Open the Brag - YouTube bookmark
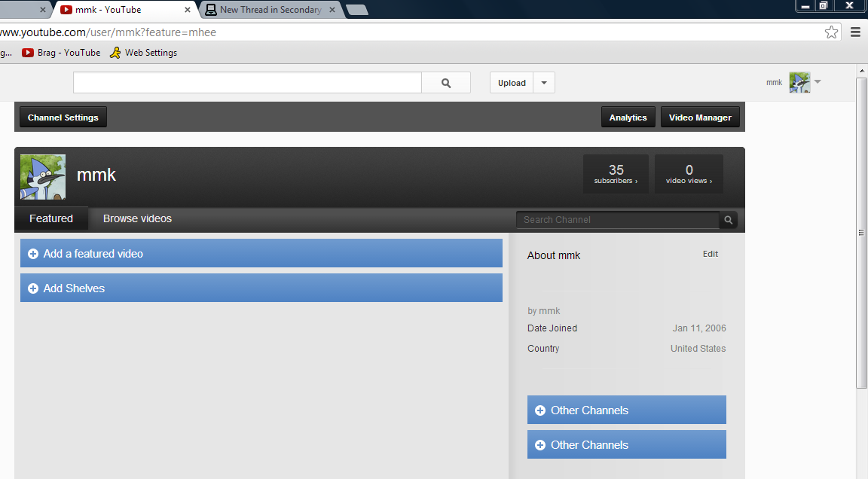 (62, 53)
